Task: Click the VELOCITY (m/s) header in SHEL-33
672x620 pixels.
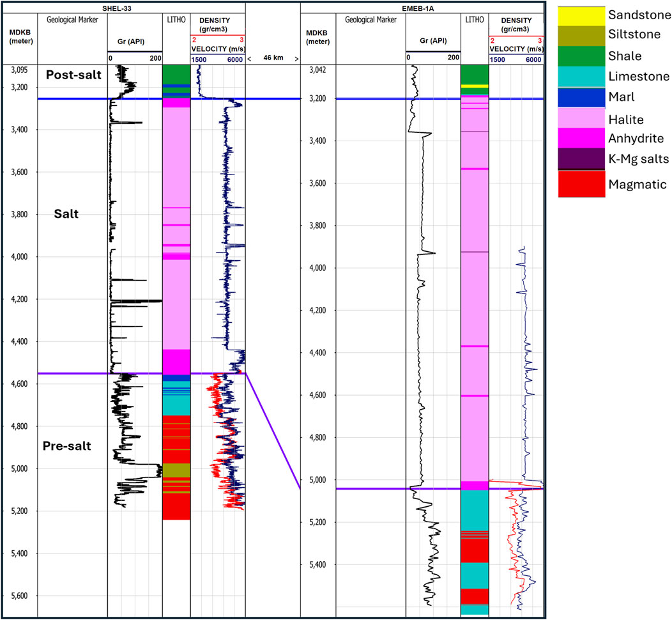Action: [217, 49]
